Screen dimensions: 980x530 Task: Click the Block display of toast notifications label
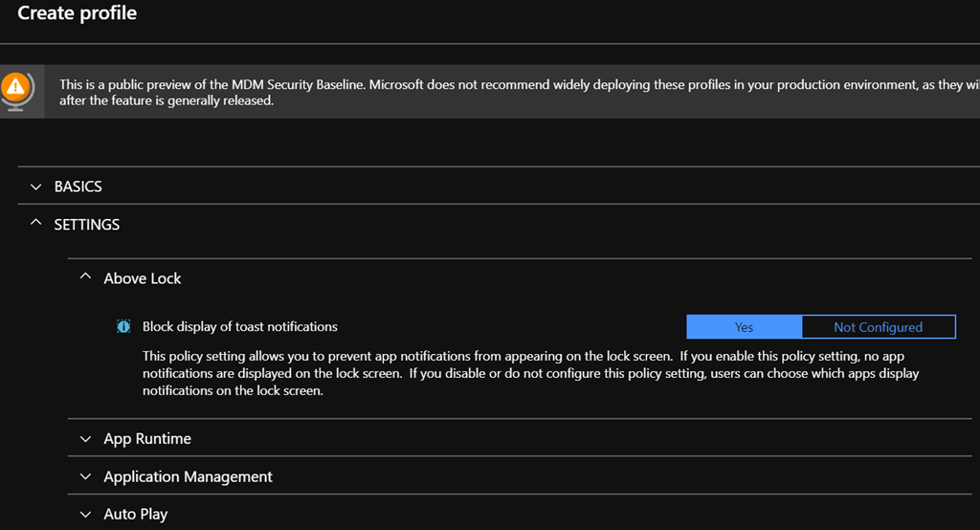240,327
